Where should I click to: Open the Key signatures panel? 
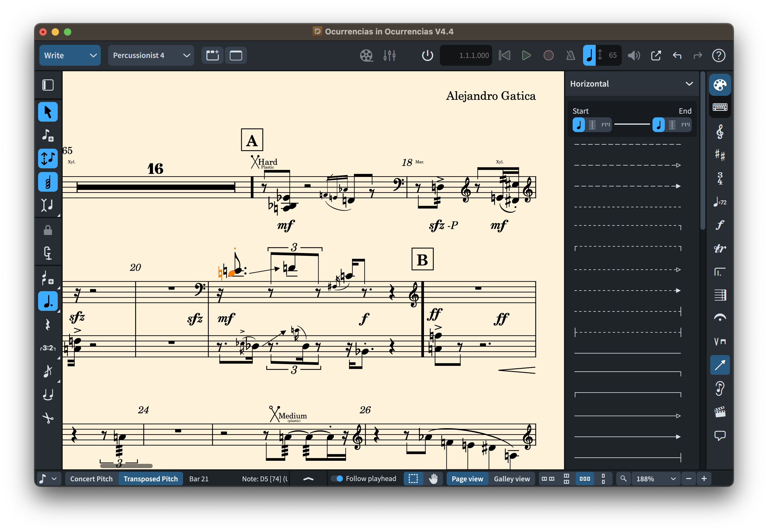720,155
